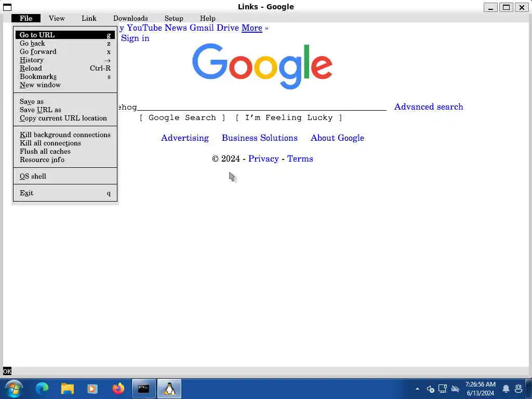This screenshot has width=532, height=399.
Task: Open the notifications bell icon
Action: coord(506,389)
